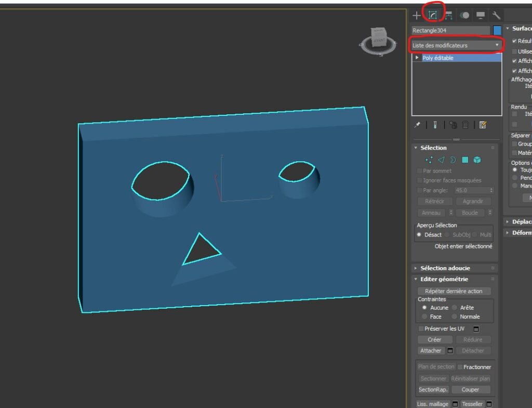The image size is (532, 408).
Task: Click the Attacher button
Action: 431,350
